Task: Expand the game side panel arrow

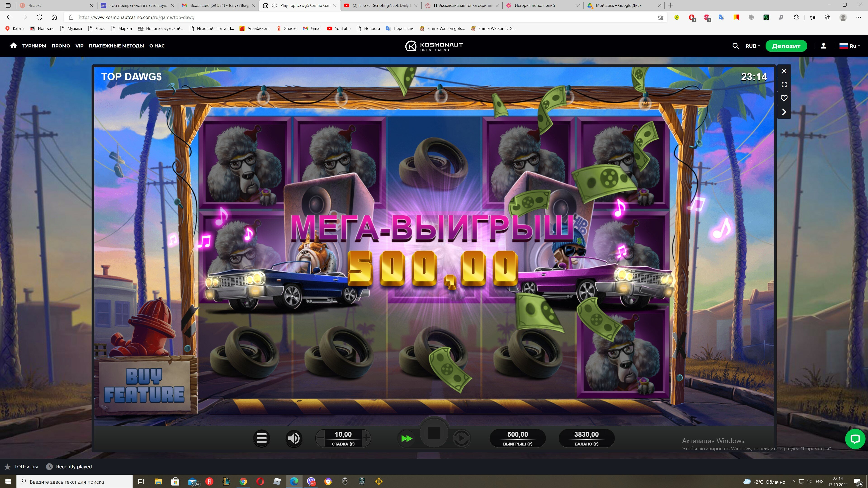Action: [x=784, y=112]
